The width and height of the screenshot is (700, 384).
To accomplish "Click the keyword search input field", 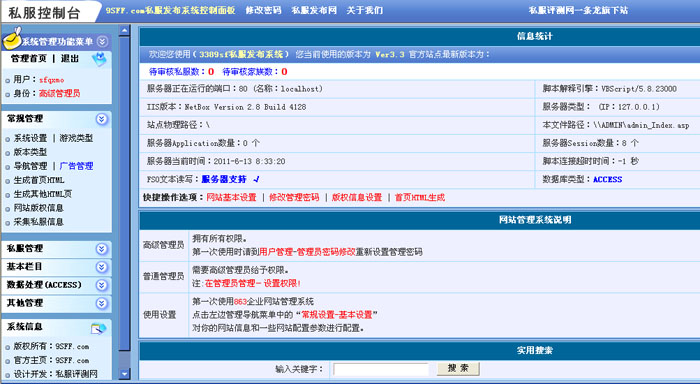I will pos(381,369).
